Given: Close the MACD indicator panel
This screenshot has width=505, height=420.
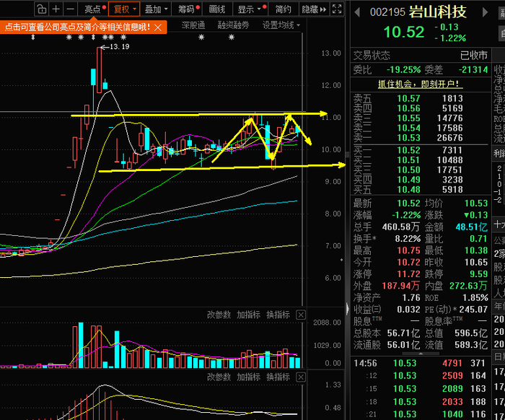Looking at the screenshot, I should pyautogui.click(x=301, y=377).
